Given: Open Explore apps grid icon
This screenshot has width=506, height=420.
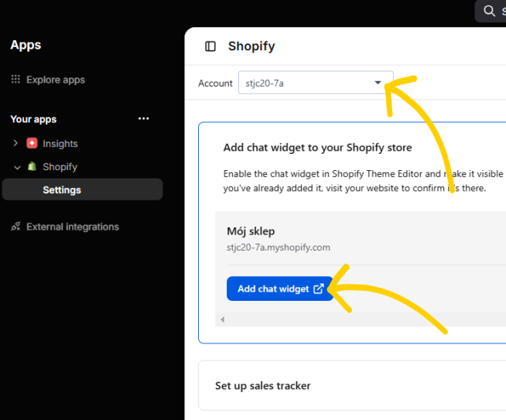Looking at the screenshot, I should 15,79.
